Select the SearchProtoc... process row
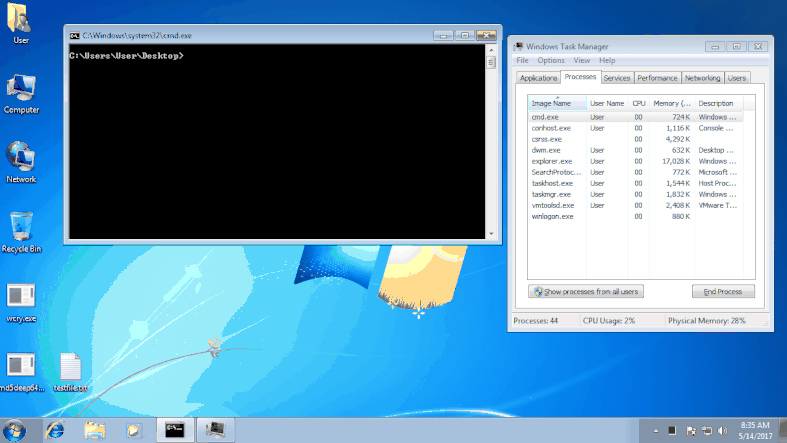 tap(635, 172)
